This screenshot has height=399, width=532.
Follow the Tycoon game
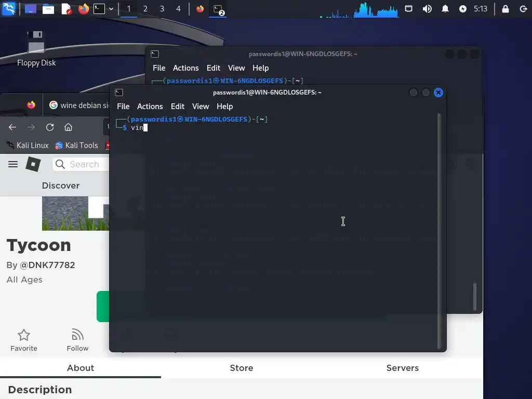pos(77,340)
